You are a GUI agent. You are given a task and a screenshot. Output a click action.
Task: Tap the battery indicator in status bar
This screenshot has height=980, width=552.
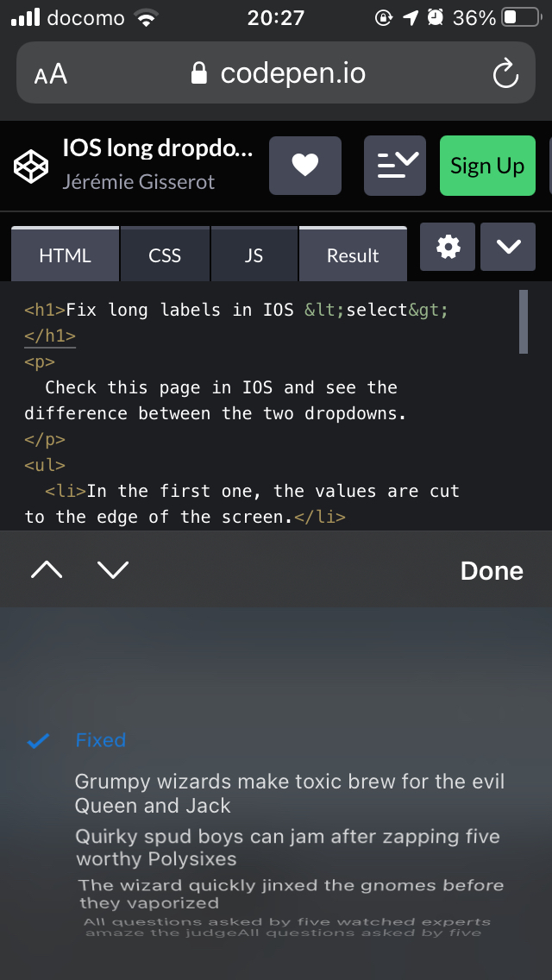coord(521,17)
